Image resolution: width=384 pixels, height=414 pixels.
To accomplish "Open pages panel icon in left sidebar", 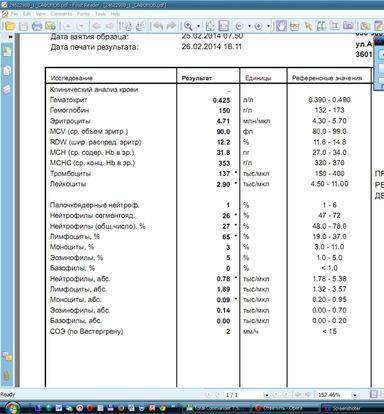I will click(7, 71).
